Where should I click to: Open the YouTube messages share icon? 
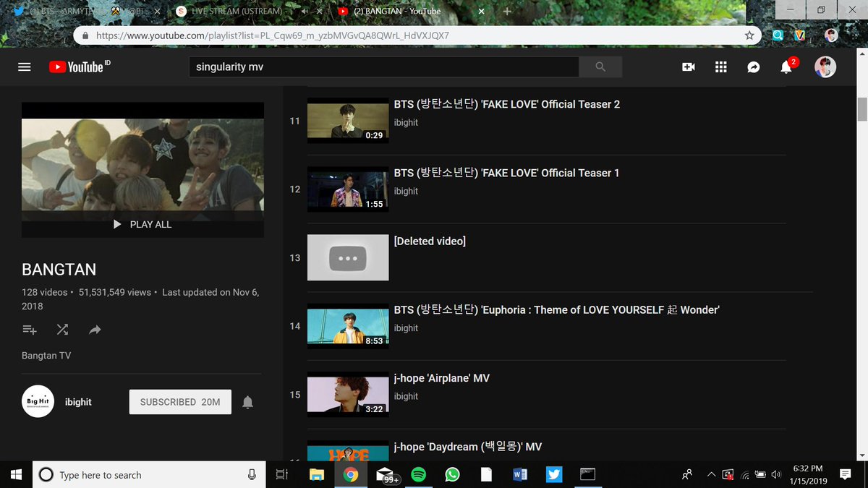tap(753, 67)
